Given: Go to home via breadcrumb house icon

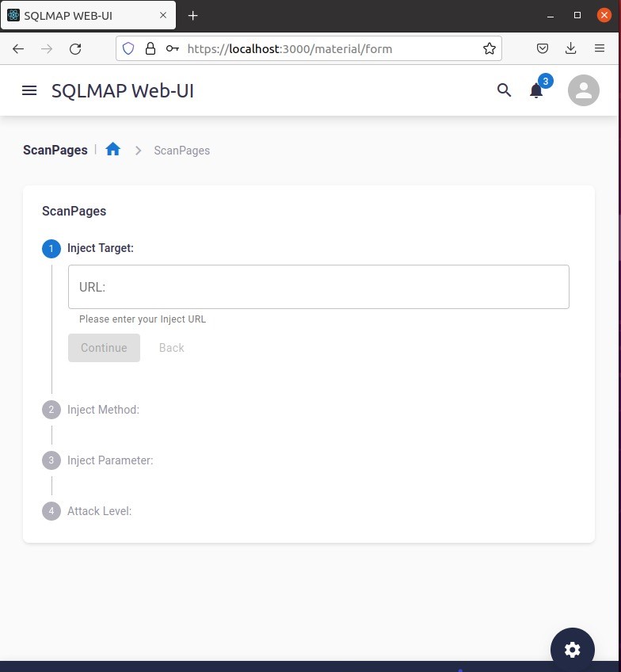Looking at the screenshot, I should click(x=112, y=149).
